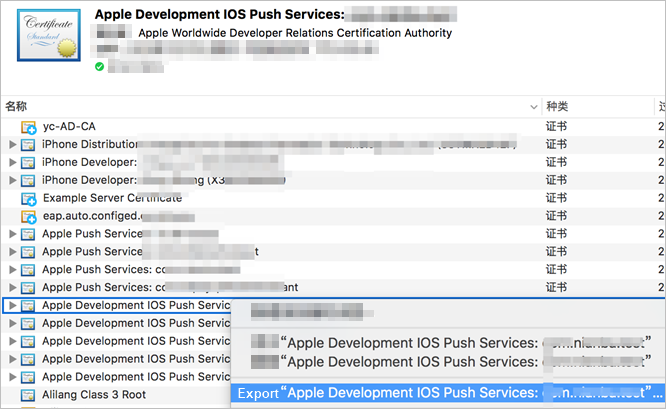Click icon of iPhone Developer row containing X3

click(x=28, y=181)
